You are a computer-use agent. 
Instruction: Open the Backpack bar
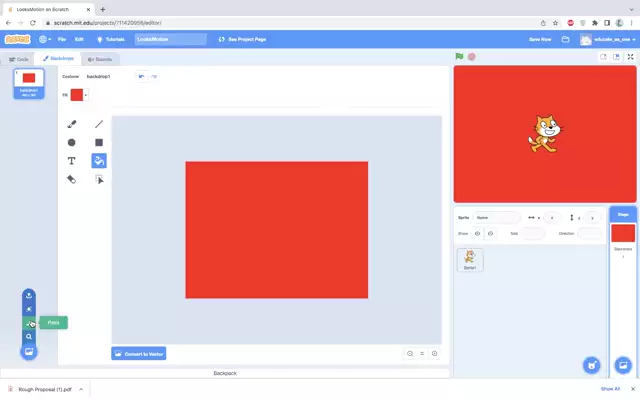[225, 373]
